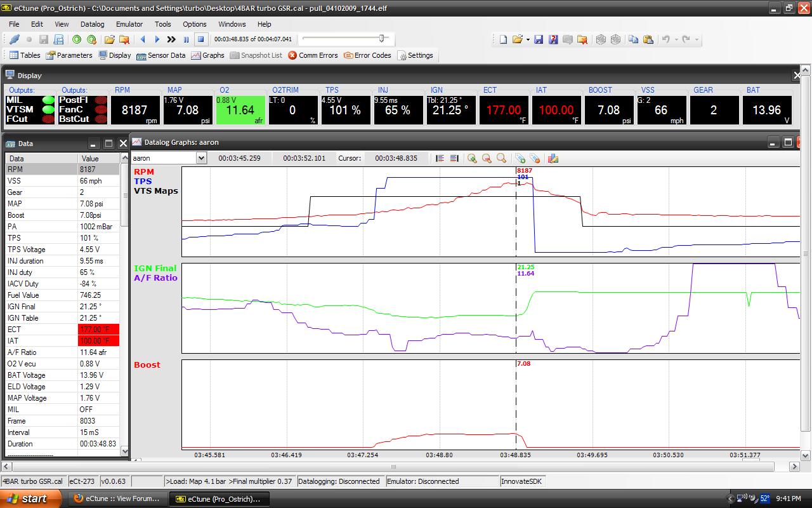The height and width of the screenshot is (508, 812).
Task: Click the remove marker tag icon
Action: [x=535, y=158]
